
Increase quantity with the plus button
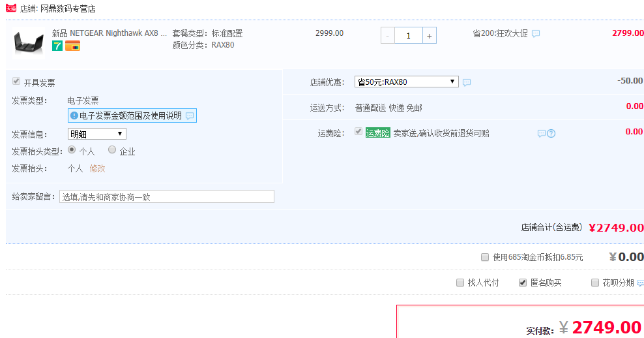[x=429, y=36]
